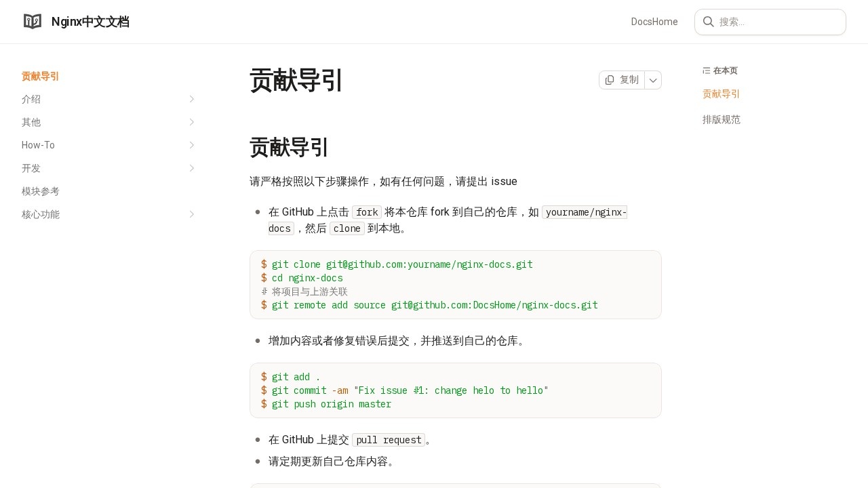Open the 核心功能 sidebar item
Image resolution: width=868 pixels, height=488 pixels.
pyautogui.click(x=41, y=214)
